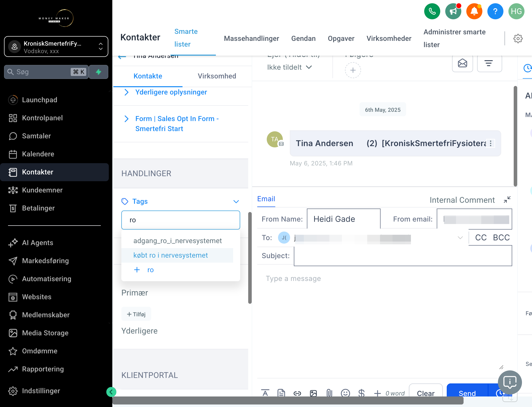Viewport: 532px width, 407px height.
Task: Select the adgang_ro_i_nervesystemet tag option
Action: (x=177, y=241)
